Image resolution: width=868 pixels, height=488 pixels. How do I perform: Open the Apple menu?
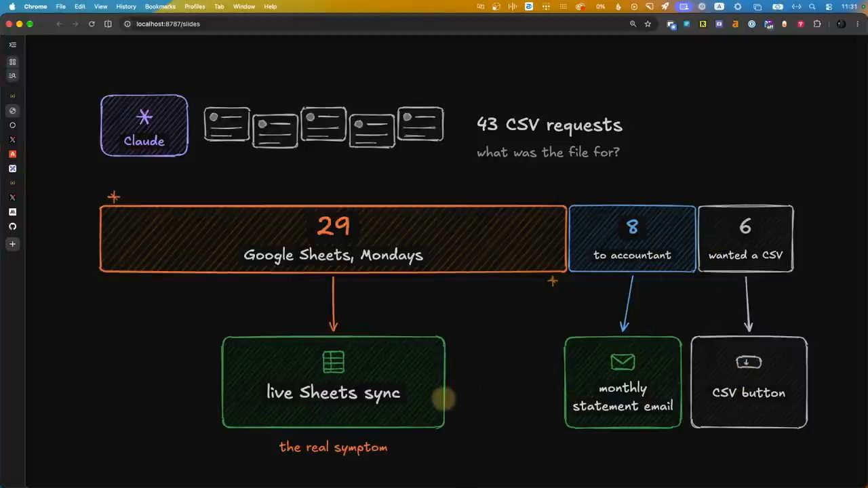[x=12, y=6]
